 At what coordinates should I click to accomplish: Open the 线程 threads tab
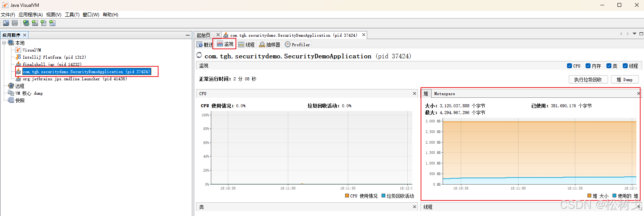coord(247,45)
